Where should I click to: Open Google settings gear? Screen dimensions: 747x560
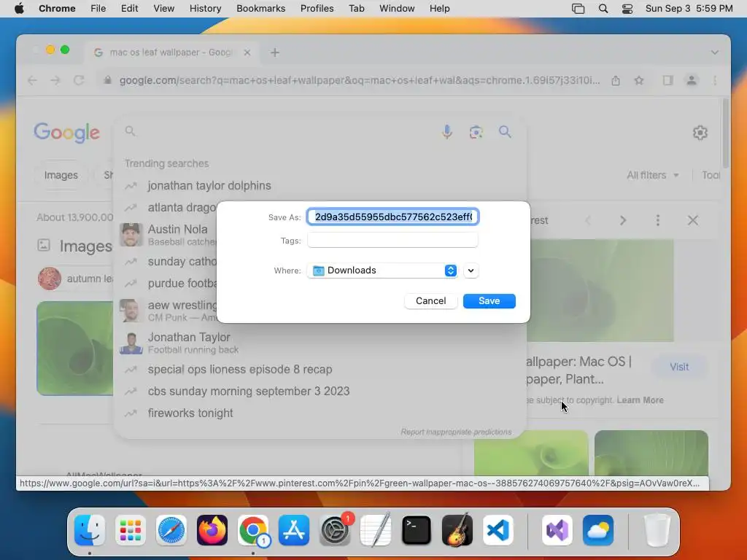(700, 133)
